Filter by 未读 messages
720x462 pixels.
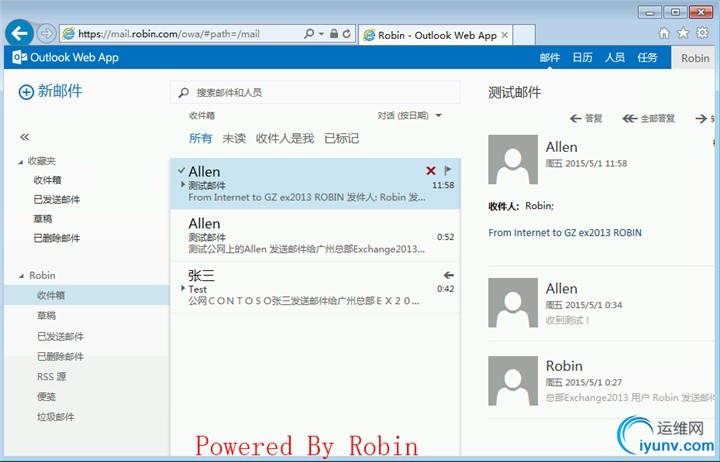[234, 138]
